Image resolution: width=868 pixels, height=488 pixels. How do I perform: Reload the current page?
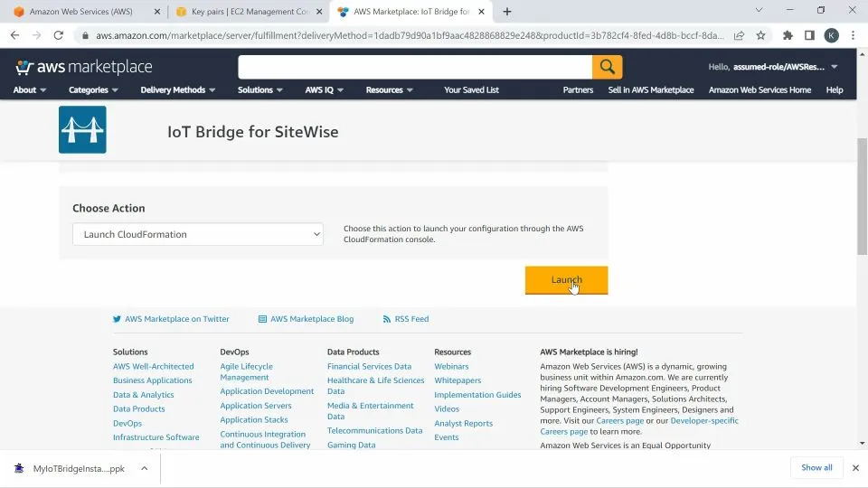pyautogui.click(x=58, y=35)
